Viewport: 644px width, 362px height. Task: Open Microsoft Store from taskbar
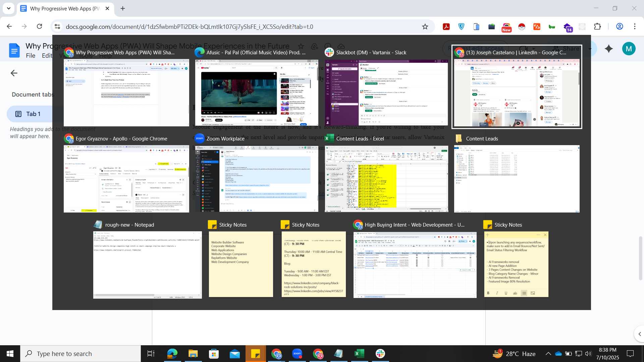[x=214, y=354]
